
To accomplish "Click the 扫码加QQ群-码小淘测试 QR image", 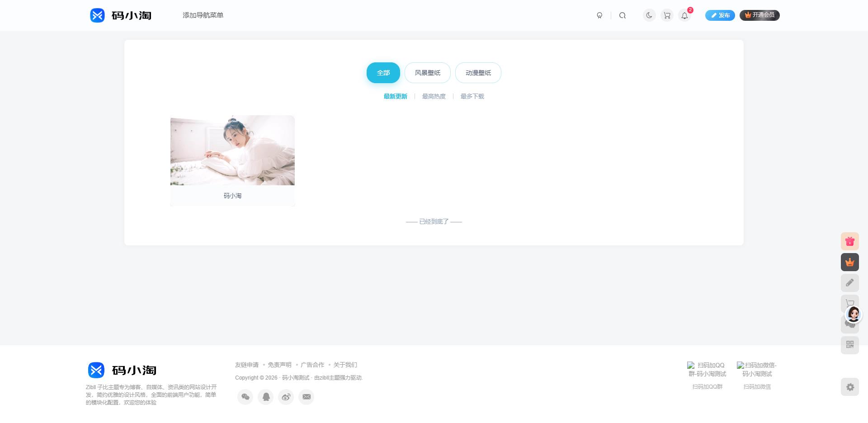I will tap(707, 369).
